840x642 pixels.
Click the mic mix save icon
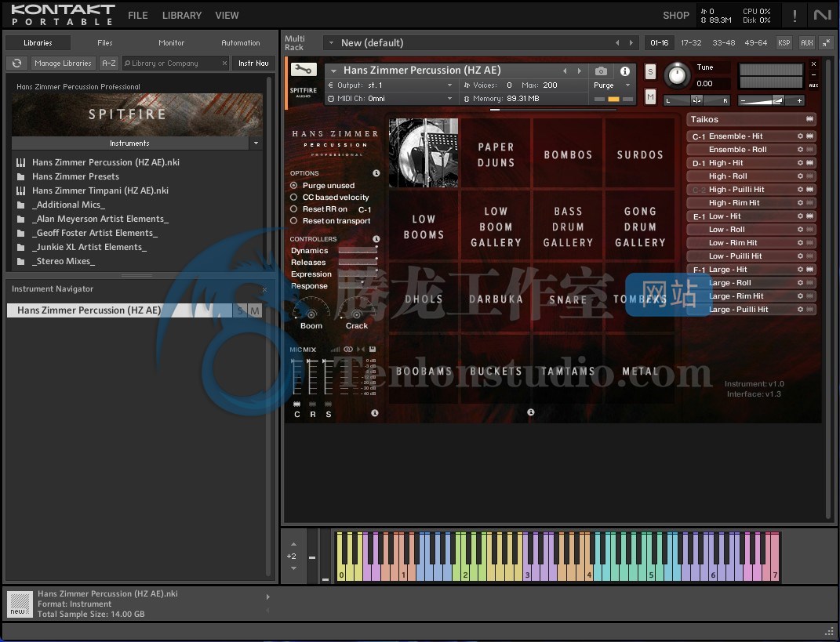(373, 349)
